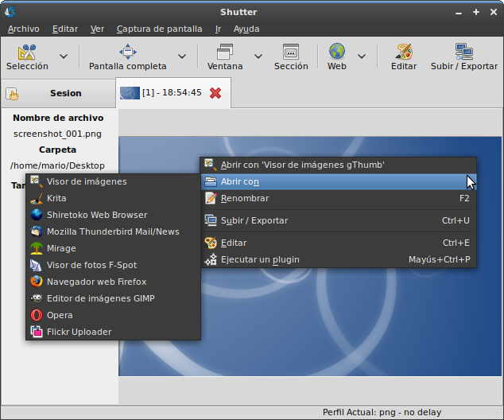Select Renombrar in the context menu

point(245,198)
